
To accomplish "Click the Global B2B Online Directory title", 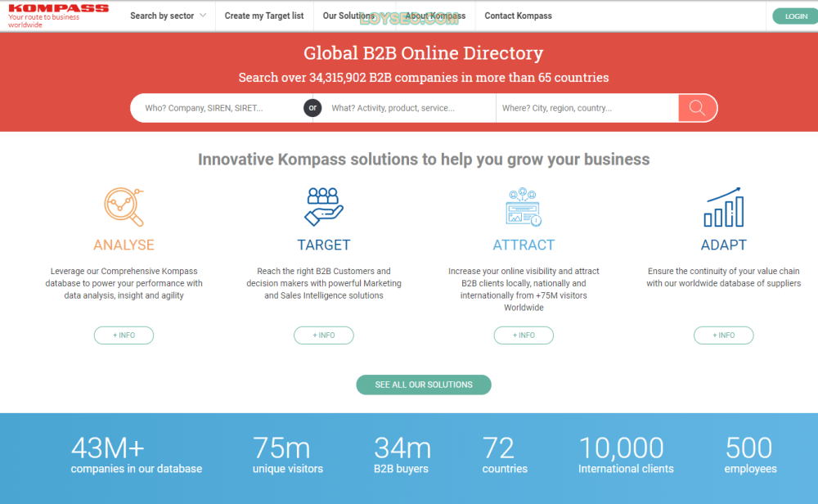I will [x=423, y=53].
